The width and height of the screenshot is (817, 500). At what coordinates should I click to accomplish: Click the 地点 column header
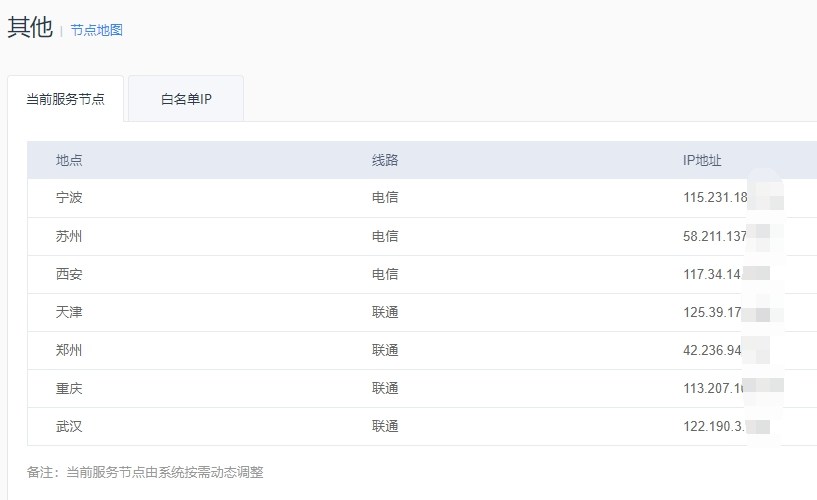pyautogui.click(x=69, y=160)
